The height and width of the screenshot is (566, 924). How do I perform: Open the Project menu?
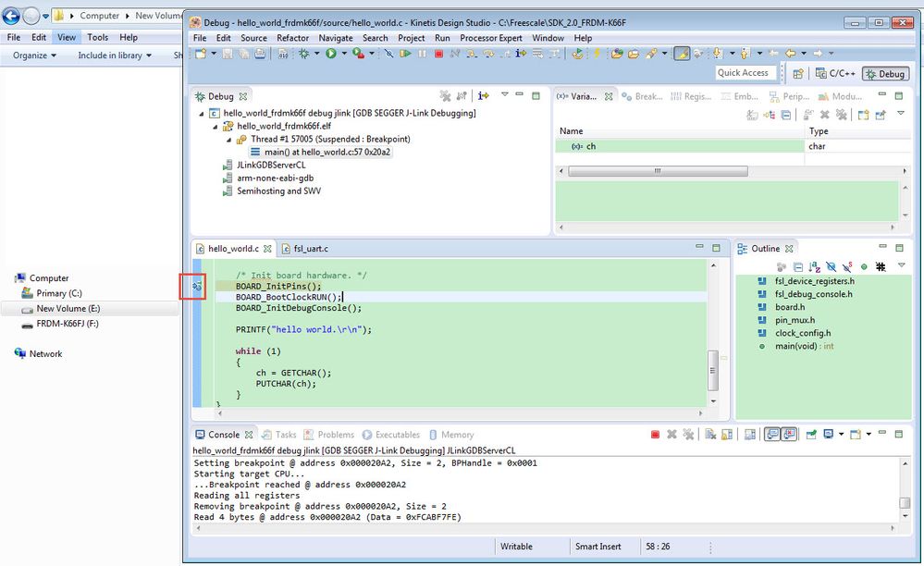(x=412, y=38)
